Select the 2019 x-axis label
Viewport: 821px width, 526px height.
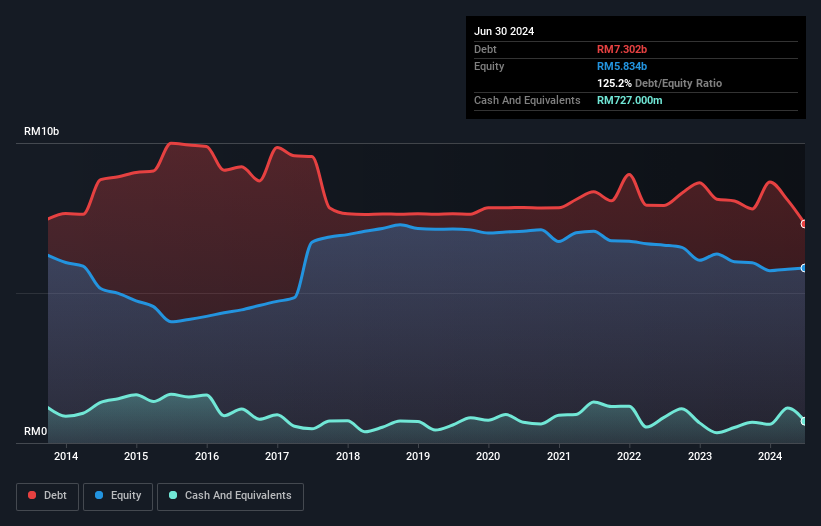click(x=418, y=456)
